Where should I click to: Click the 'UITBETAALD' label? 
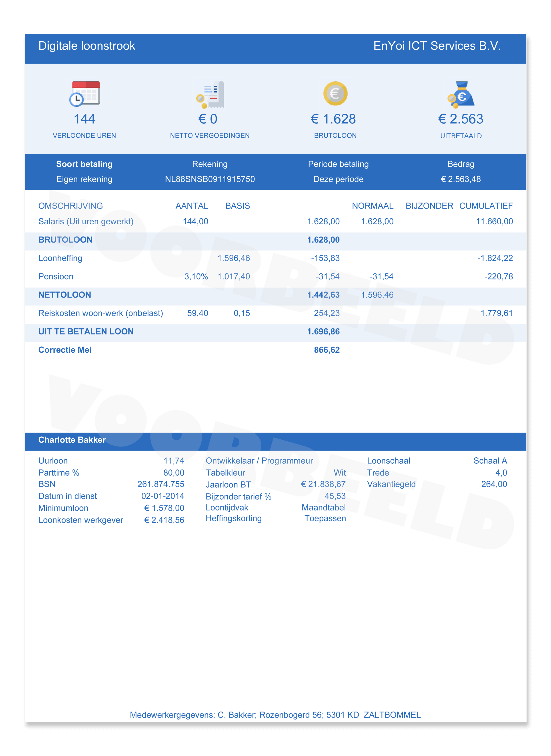tap(461, 136)
